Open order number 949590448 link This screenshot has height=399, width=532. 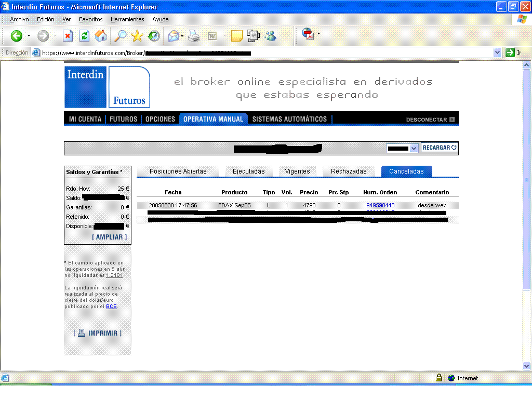[380, 205]
